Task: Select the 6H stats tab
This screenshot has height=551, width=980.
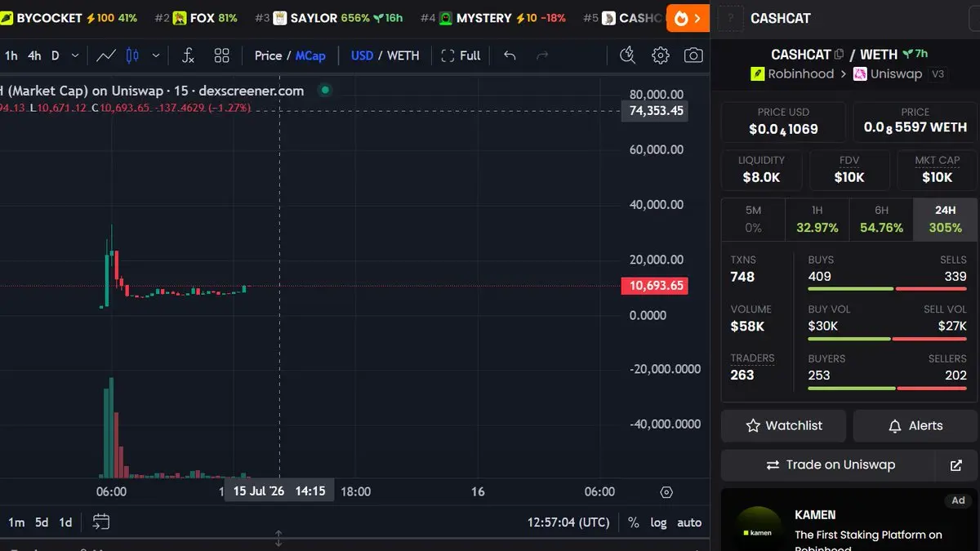Action: click(x=881, y=219)
